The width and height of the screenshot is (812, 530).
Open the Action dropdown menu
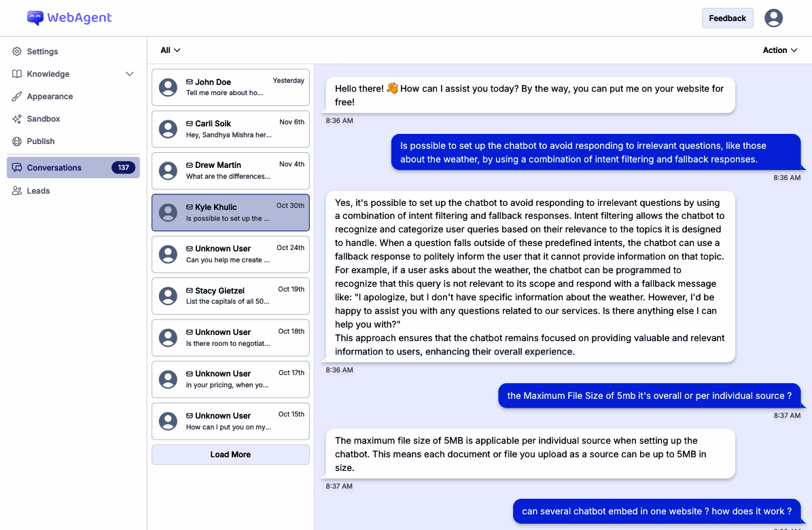pyautogui.click(x=779, y=50)
